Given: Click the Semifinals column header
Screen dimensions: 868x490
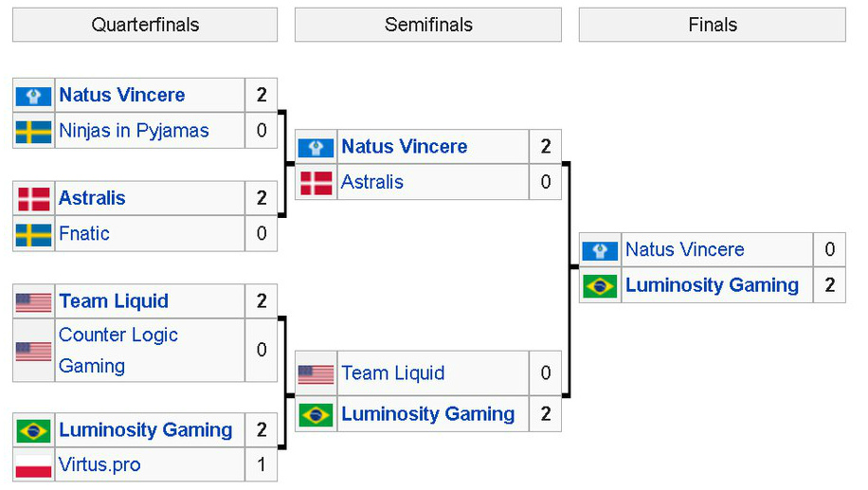Looking at the screenshot, I should (428, 25).
